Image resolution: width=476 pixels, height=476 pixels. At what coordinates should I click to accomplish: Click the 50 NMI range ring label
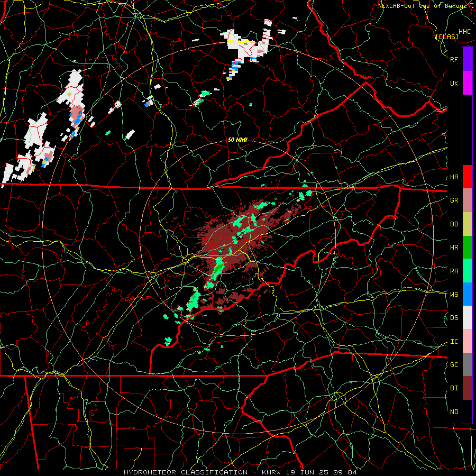click(x=237, y=140)
